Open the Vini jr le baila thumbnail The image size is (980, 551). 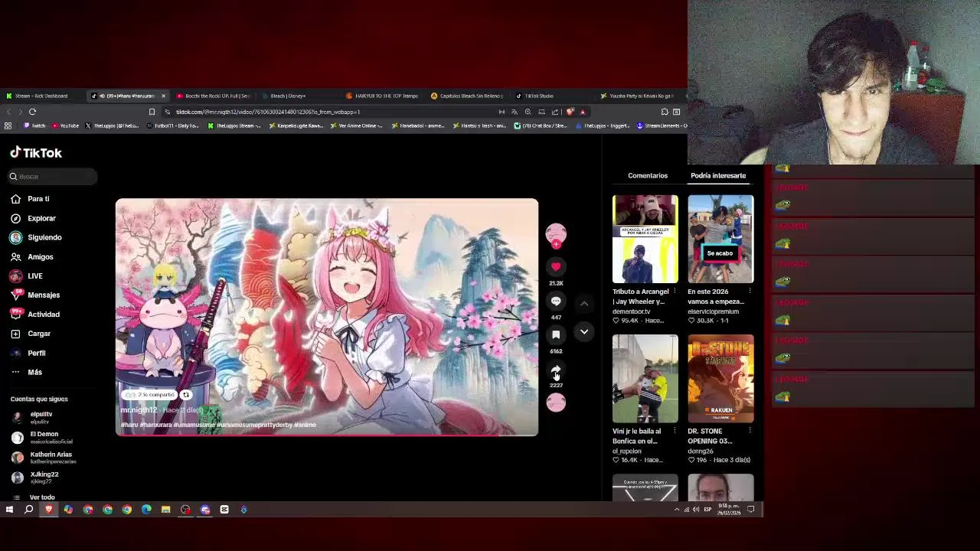[645, 379]
